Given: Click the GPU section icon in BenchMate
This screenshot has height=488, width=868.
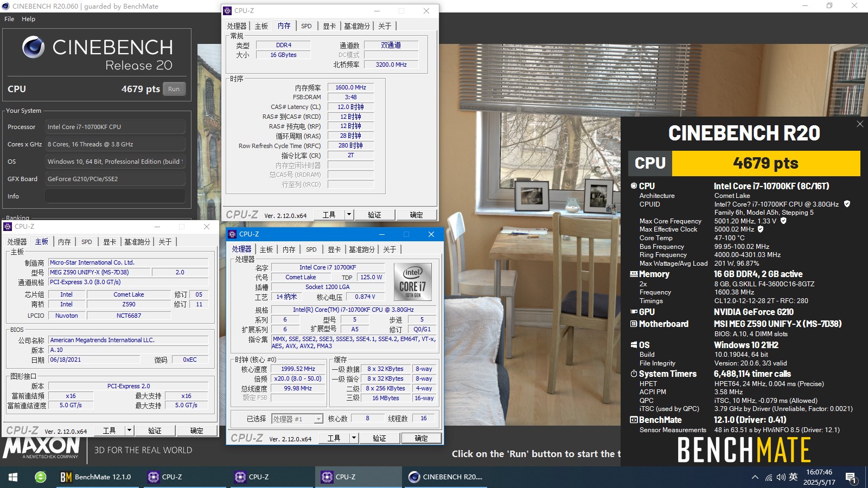Looking at the screenshot, I should pyautogui.click(x=634, y=312).
